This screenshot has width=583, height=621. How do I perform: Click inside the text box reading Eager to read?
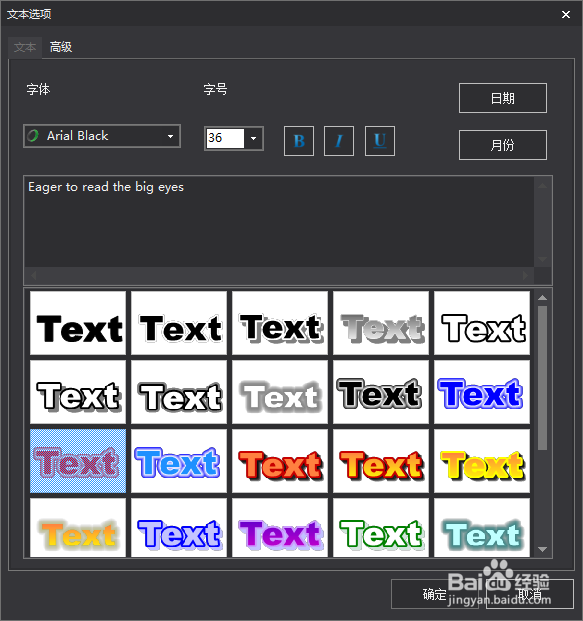279,222
